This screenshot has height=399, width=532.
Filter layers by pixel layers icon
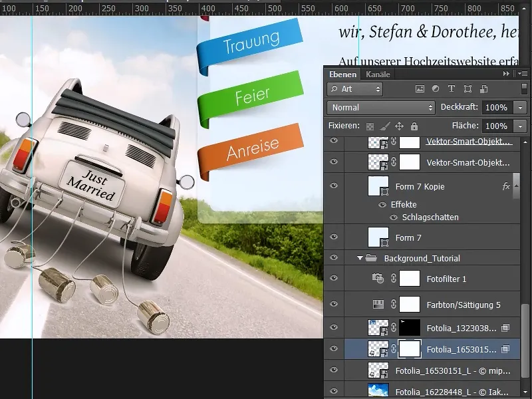(420, 89)
